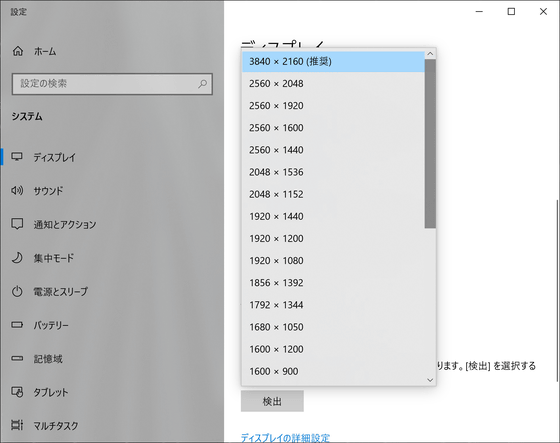560x443 pixels.
Task: Minimize the 設定 window
Action: point(479,12)
